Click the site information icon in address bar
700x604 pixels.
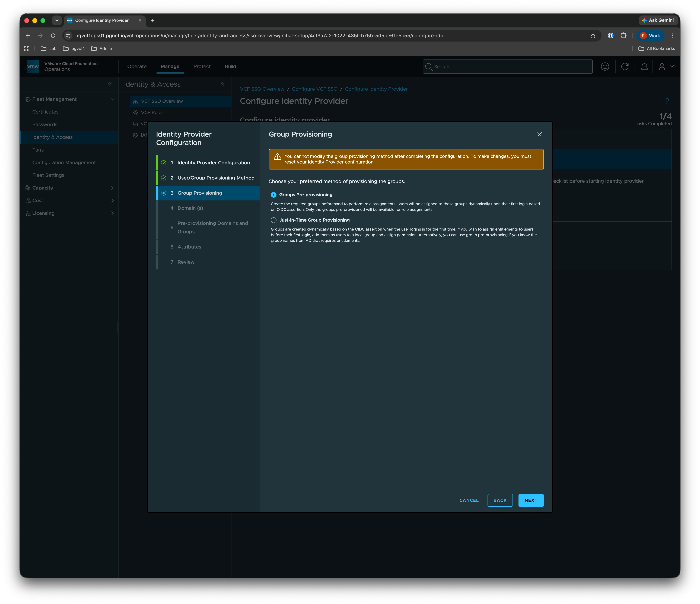68,36
